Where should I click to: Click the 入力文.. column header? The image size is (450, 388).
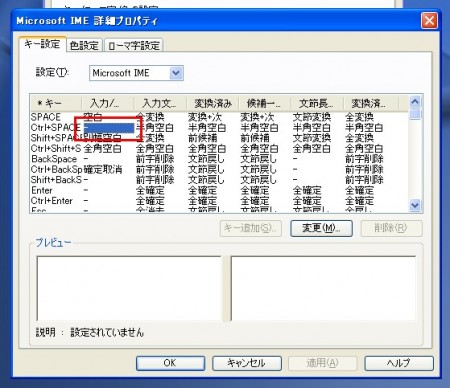pos(160,103)
